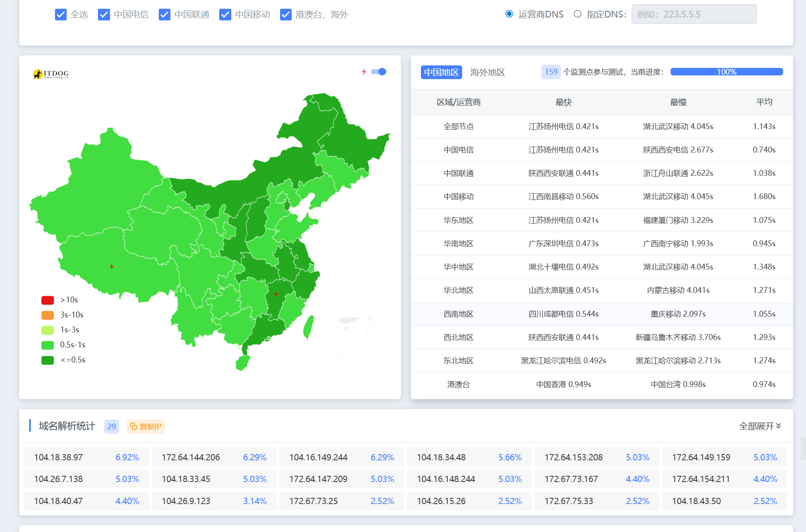Image resolution: width=806 pixels, height=532 pixels.
Task: Switch to the 海外地区 tab
Action: pyautogui.click(x=487, y=72)
